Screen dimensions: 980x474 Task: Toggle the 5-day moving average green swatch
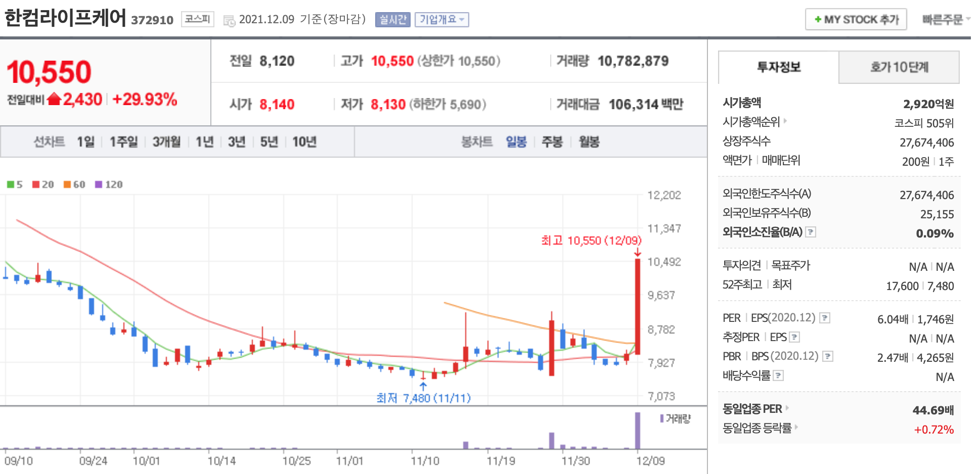pos(10,184)
